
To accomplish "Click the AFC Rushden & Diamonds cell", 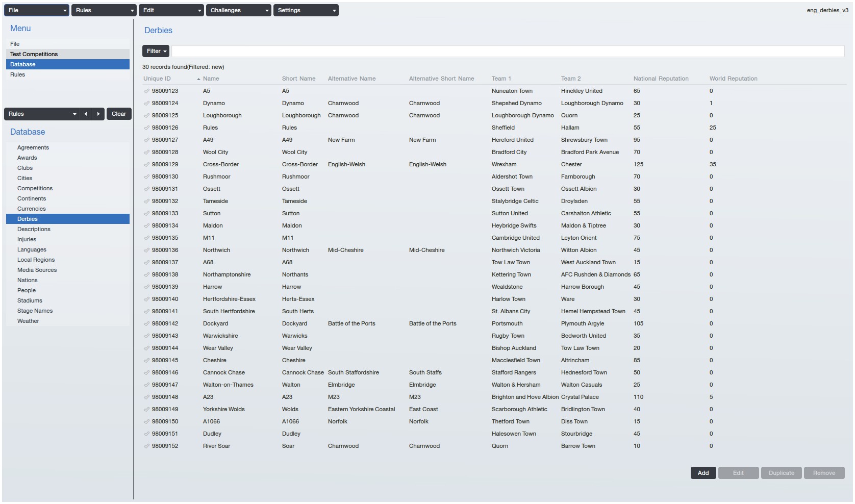I will click(596, 274).
